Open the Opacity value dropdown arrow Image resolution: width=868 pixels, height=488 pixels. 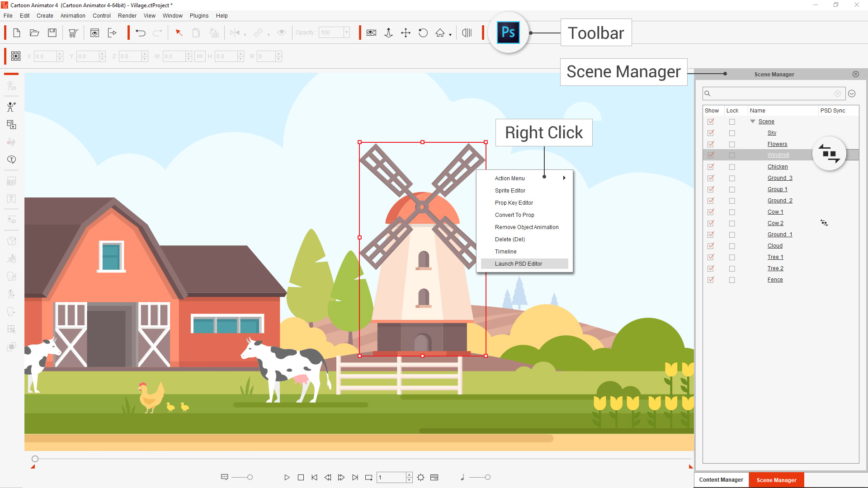(347, 33)
